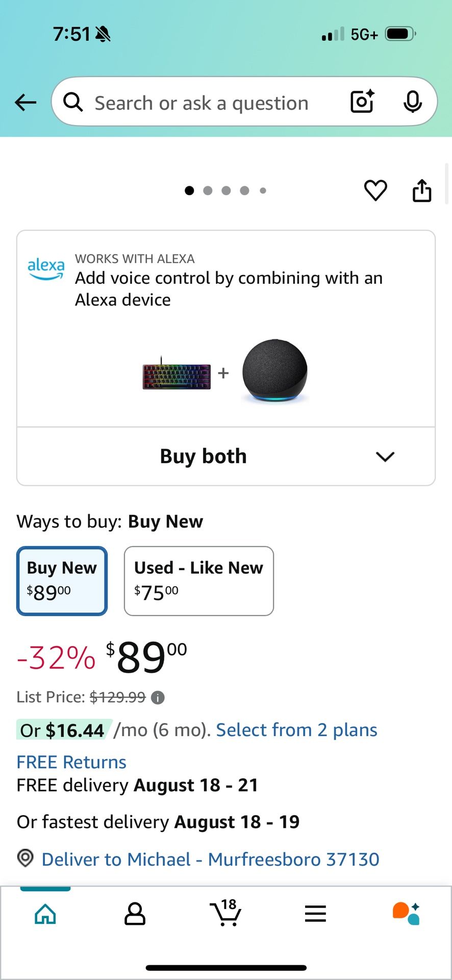Open list price info icon
This screenshot has height=980, width=452.
click(x=158, y=698)
